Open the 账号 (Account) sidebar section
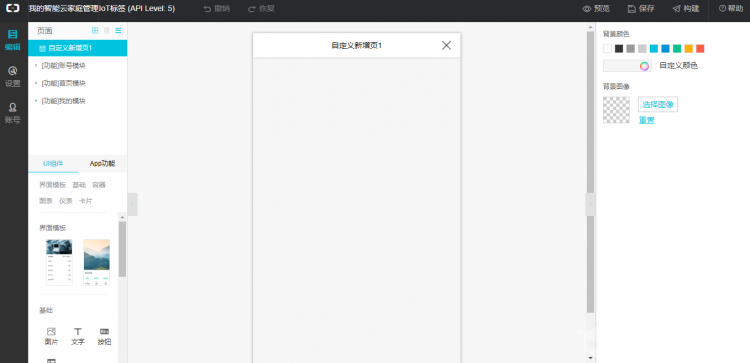The width and height of the screenshot is (750, 363). (13, 113)
